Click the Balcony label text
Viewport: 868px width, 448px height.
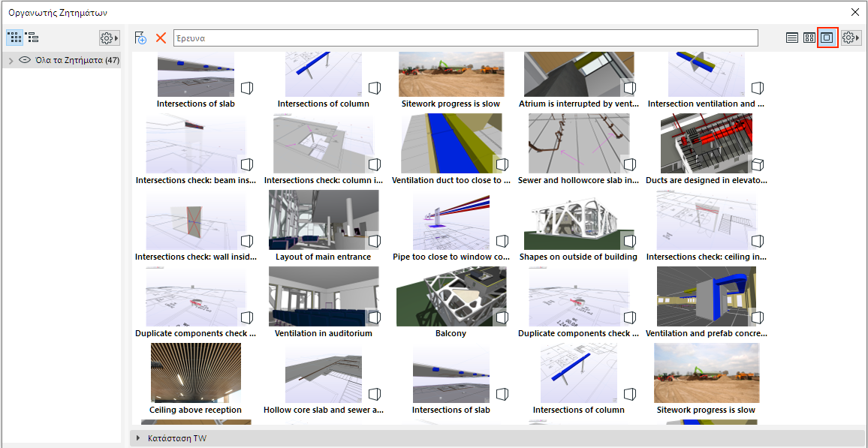coord(451,333)
